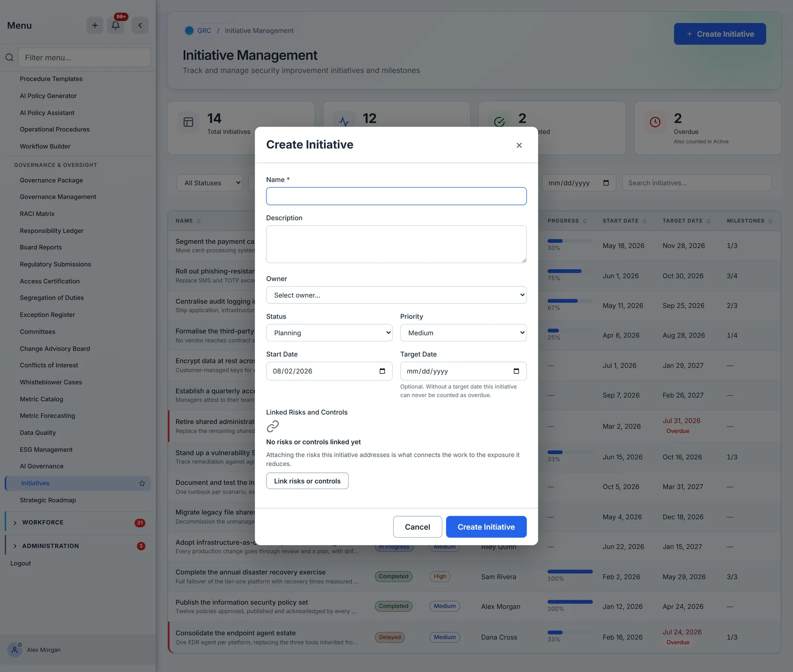Open the Start Date calendar picker icon

point(382,371)
